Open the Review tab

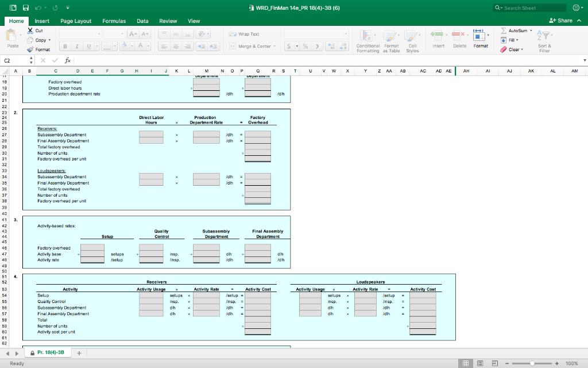pos(168,21)
